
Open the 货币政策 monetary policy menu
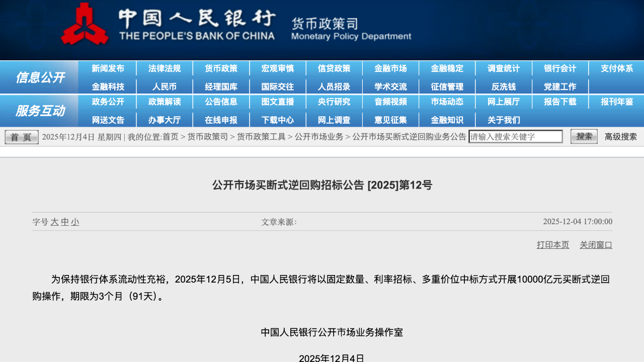tap(221, 68)
